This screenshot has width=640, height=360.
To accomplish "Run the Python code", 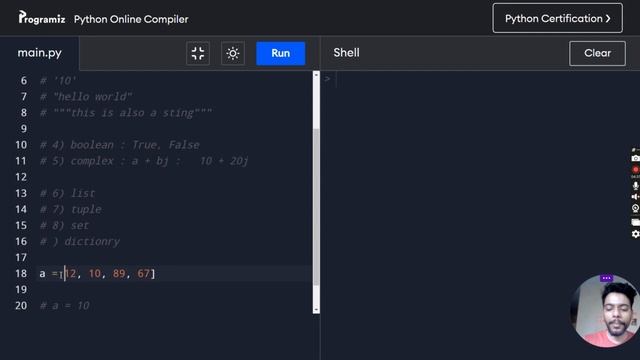I will [281, 53].
